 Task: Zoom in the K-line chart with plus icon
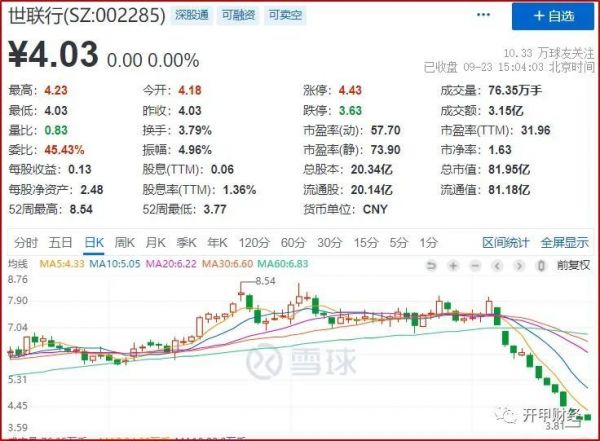pyautogui.click(x=453, y=265)
